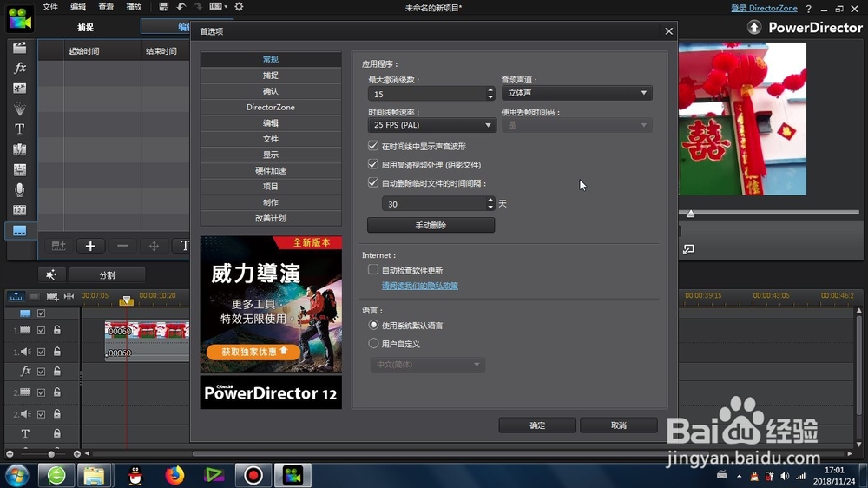Open the help question mark icon
Image resolution: width=868 pixels, height=488 pixels.
tap(809, 9)
